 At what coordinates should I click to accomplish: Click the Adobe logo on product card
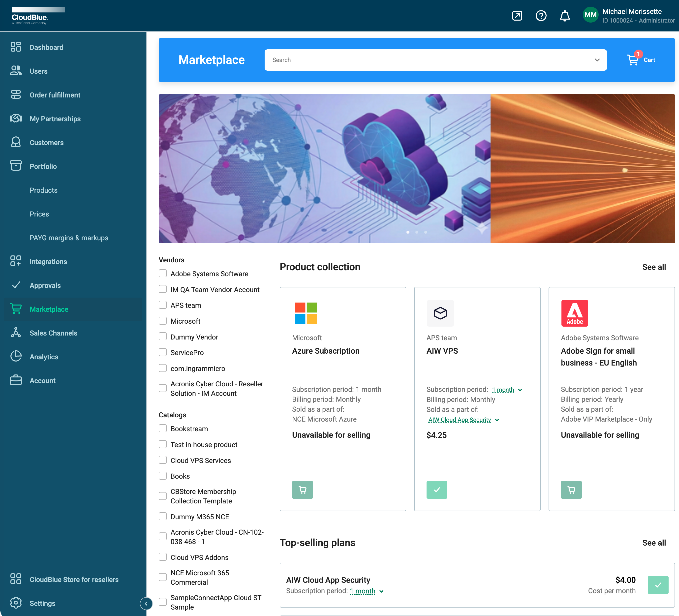coord(574,313)
